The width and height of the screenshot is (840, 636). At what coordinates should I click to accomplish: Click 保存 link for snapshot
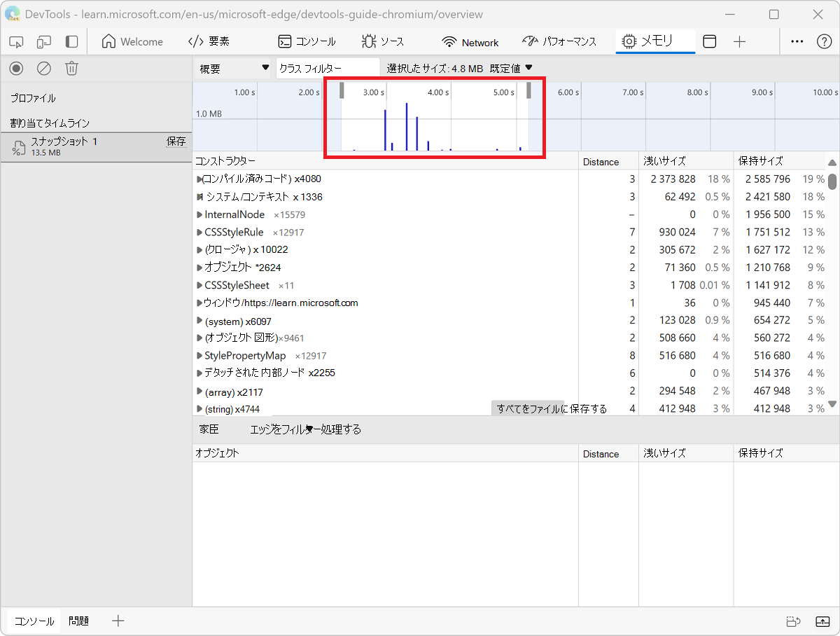click(176, 141)
